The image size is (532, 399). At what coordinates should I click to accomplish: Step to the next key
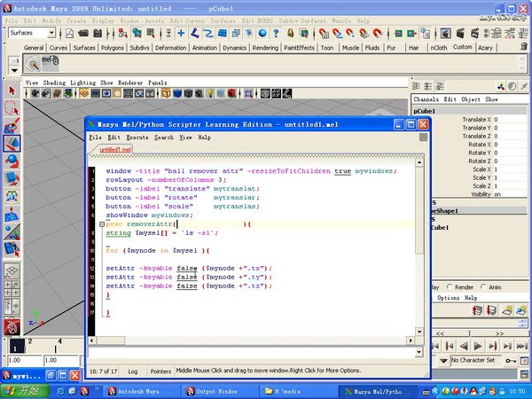493,346
